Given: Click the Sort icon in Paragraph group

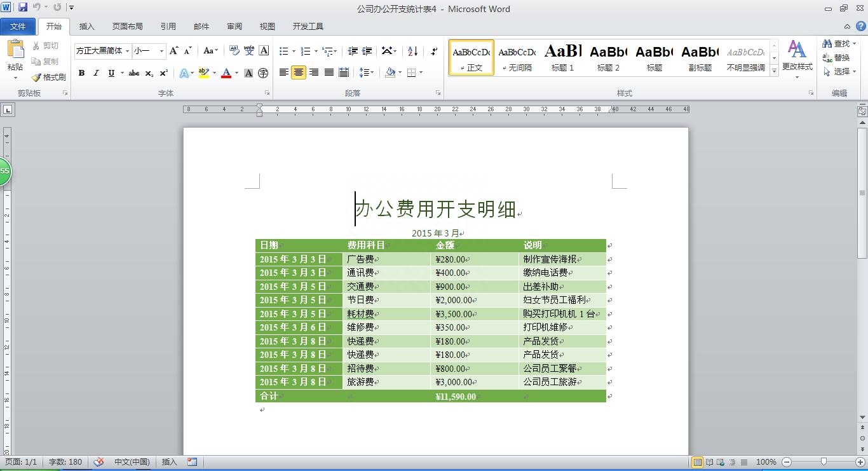Looking at the screenshot, I should point(412,51).
